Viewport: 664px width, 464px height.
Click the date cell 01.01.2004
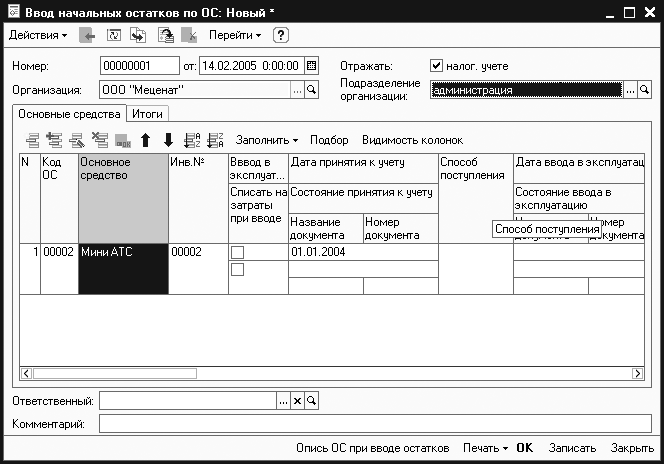coord(363,252)
